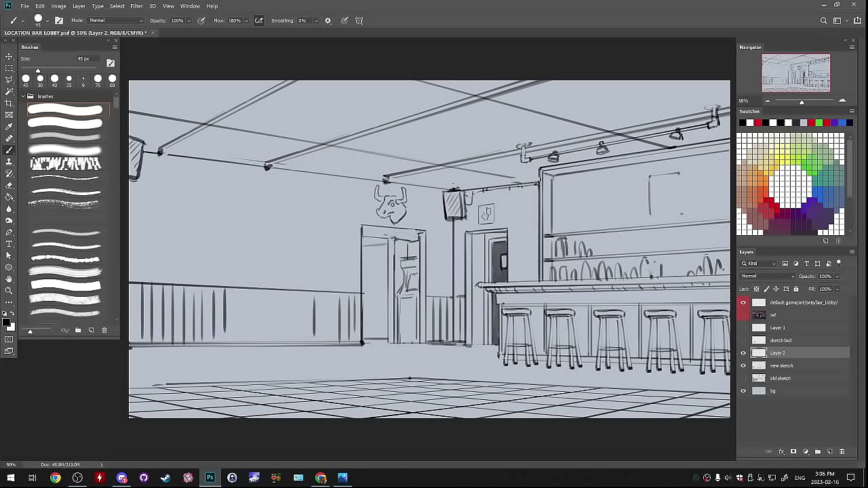Select the Move tool
The width and height of the screenshot is (868, 488).
[x=9, y=56]
